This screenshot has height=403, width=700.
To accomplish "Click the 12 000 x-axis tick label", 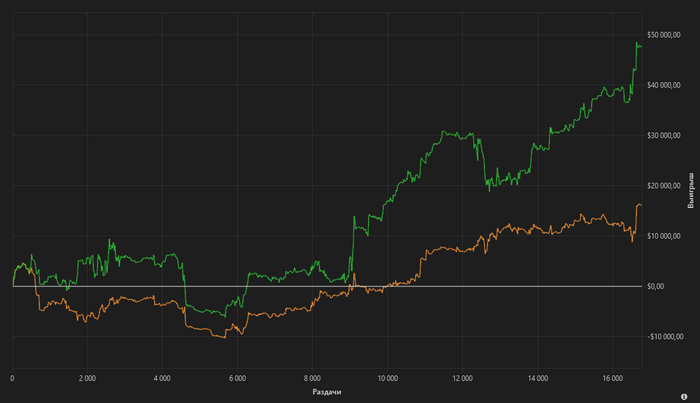I will (x=462, y=378).
